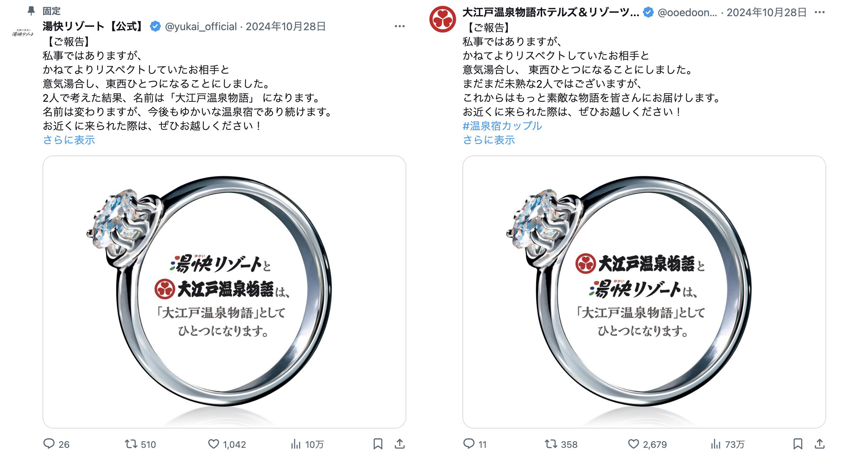Open the 大江戸温泉物語 red logo avatar

point(442,19)
